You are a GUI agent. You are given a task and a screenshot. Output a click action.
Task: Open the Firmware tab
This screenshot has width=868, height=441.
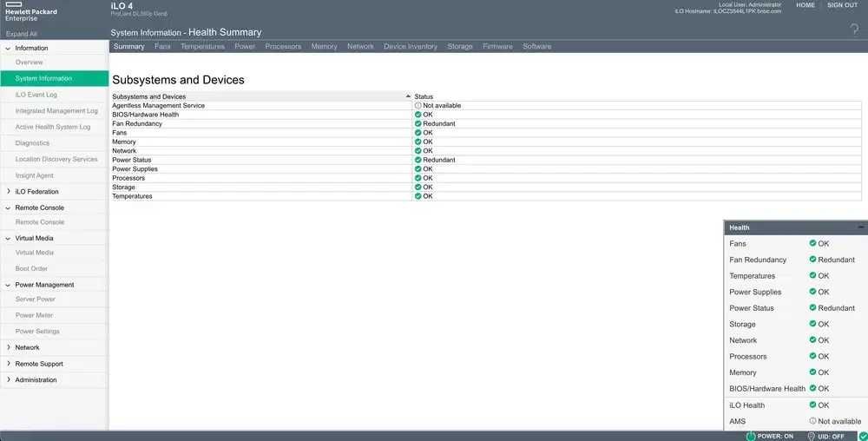pos(497,47)
